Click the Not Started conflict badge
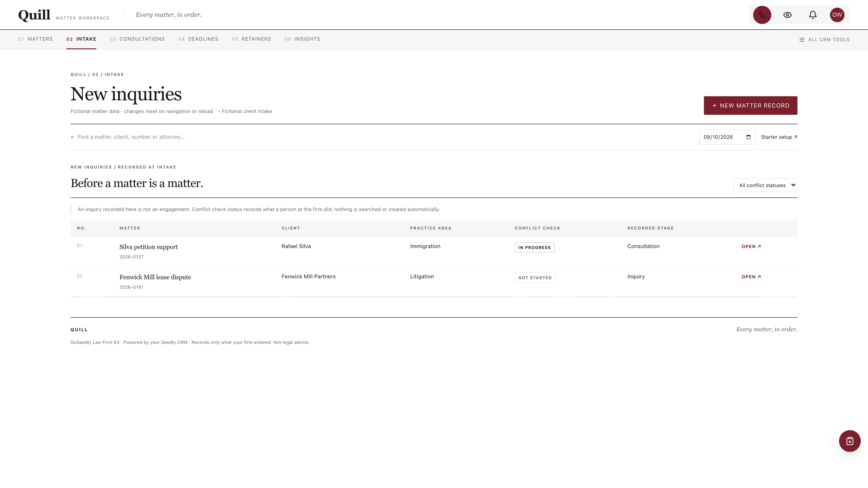The image size is (868, 488). [535, 278]
